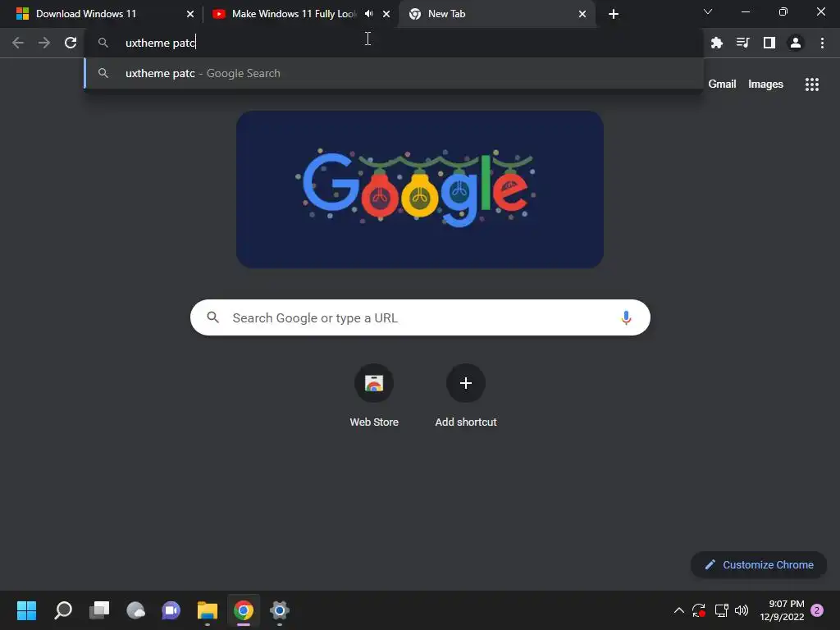Open the network tray icon
The image size is (840, 630).
721,610
